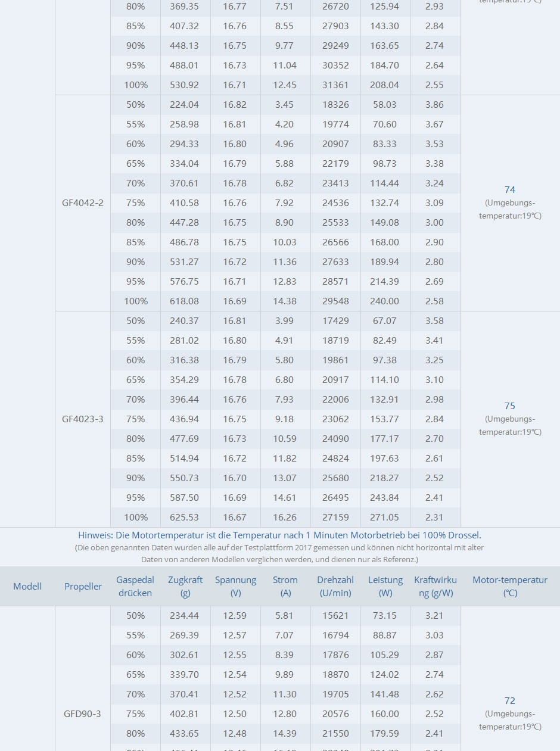
Task: Click the Leistung (W) column header
Action: click(x=385, y=586)
